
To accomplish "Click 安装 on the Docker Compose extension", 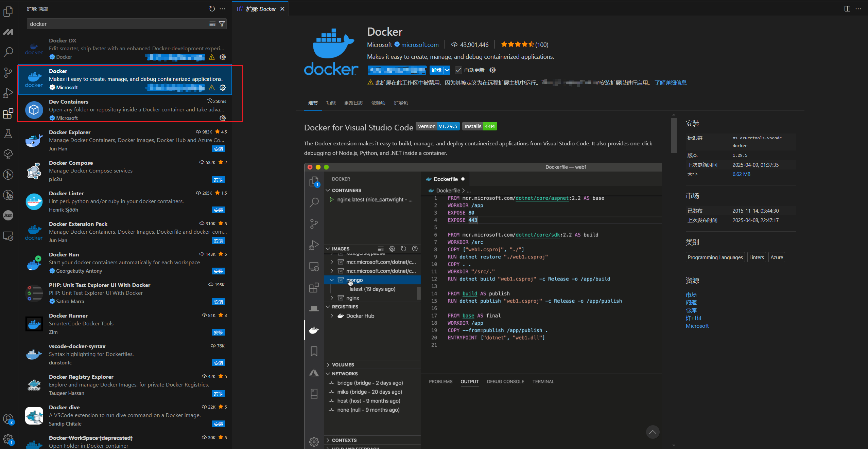I will tap(219, 179).
